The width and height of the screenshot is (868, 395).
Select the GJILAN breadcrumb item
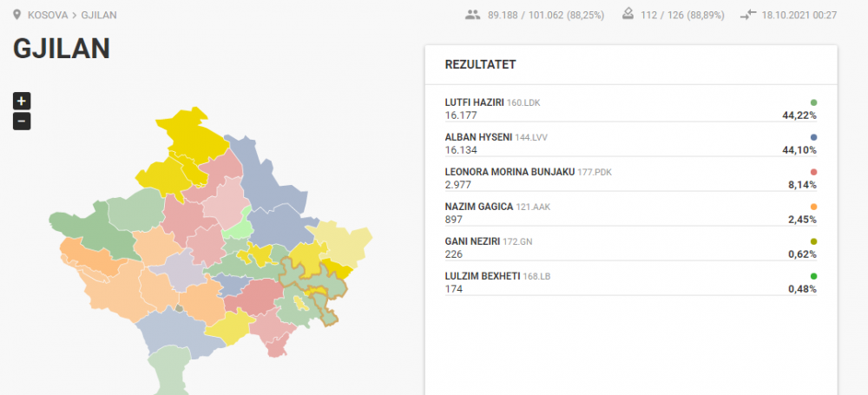99,16
